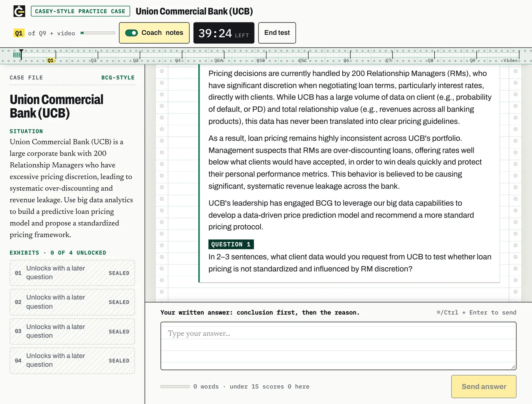Image resolution: width=532 pixels, height=404 pixels.
Task: Open sealed exhibit 02
Action: (72, 302)
